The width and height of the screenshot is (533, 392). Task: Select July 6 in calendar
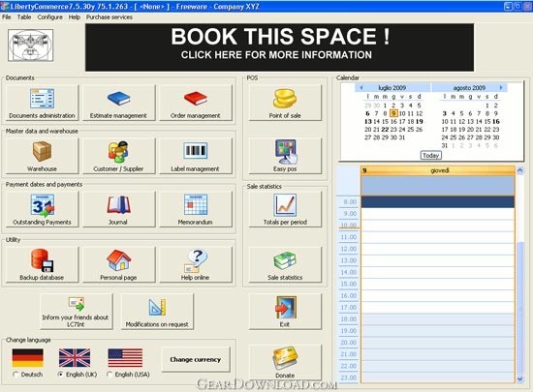click(368, 113)
